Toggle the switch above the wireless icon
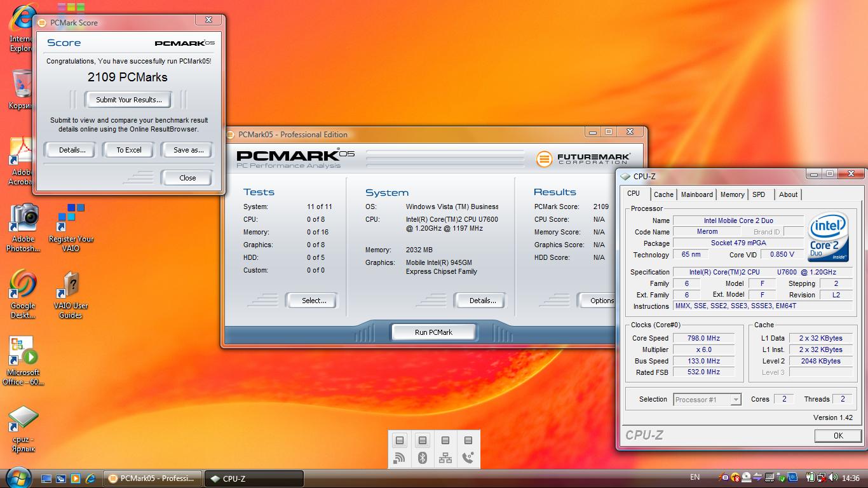The width and height of the screenshot is (868, 488). (400, 440)
